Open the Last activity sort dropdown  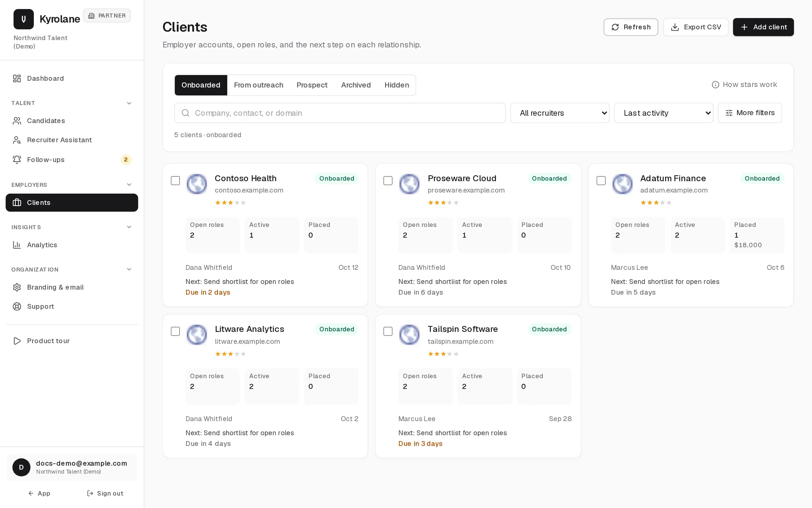[663, 113]
